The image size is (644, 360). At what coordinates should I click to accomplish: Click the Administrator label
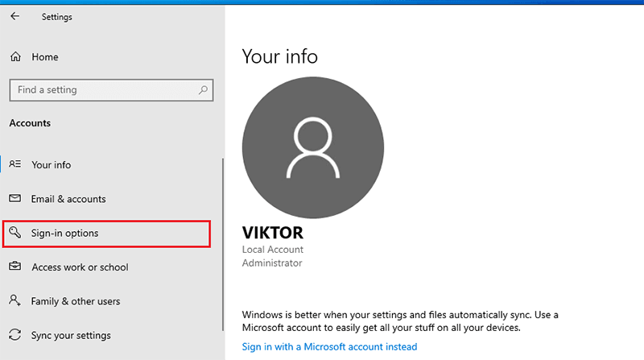pyautogui.click(x=272, y=263)
